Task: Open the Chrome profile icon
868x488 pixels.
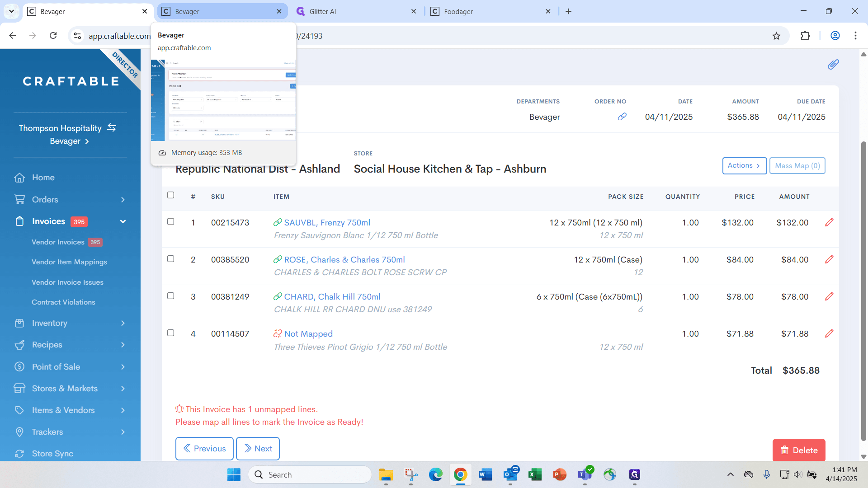Action: pos(835,36)
